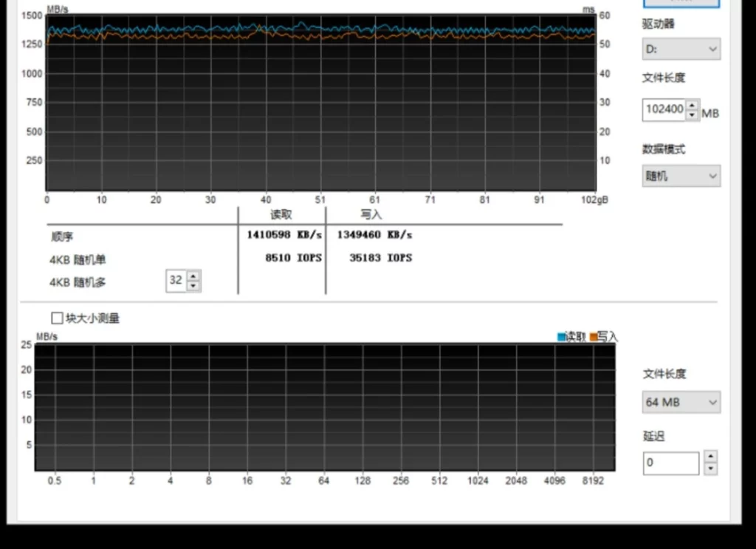Decrease the 102400 file length value
Image resolution: width=756 pixels, height=549 pixels.
click(x=693, y=115)
